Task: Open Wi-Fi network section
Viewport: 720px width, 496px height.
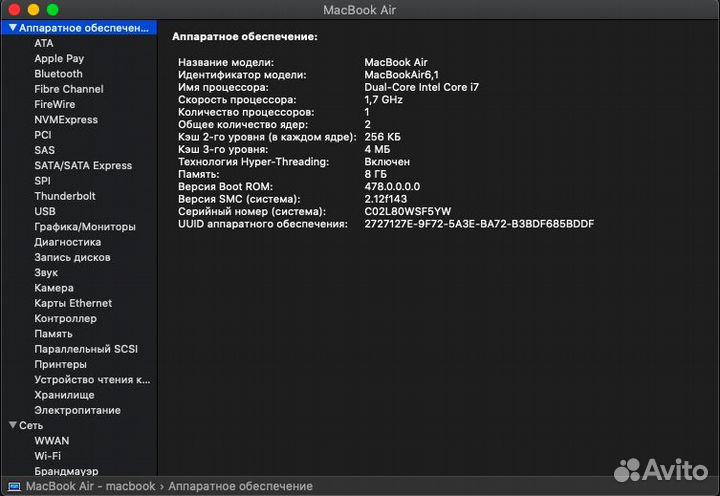Action: 47,456
